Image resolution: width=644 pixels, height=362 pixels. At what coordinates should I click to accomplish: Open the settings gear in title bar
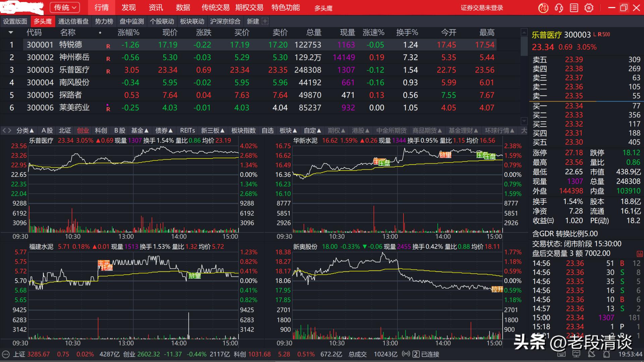589,7
